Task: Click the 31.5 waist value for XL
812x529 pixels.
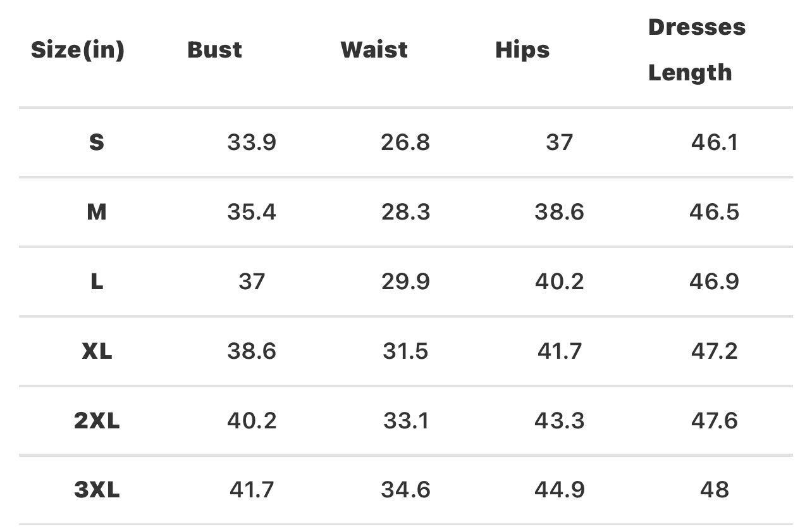Action: tap(405, 351)
